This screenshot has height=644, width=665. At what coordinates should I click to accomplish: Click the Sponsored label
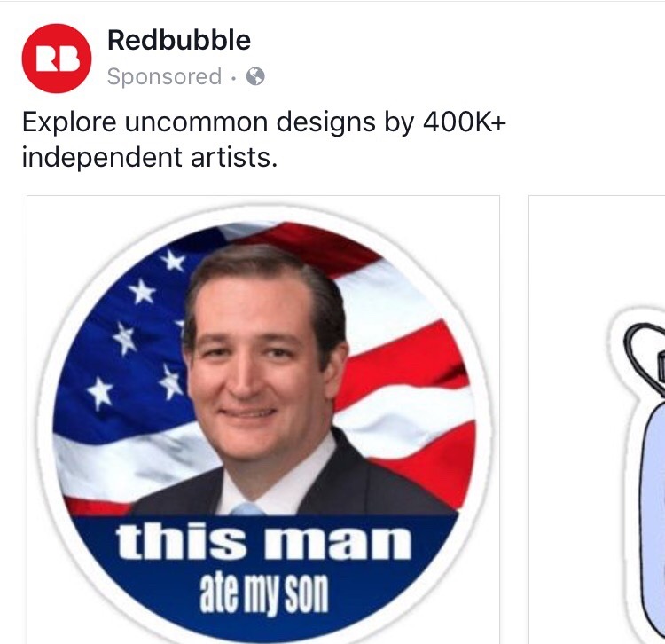click(164, 77)
